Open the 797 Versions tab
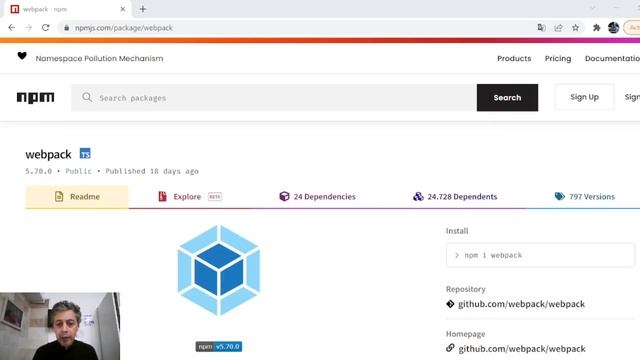640x360 pixels. pos(584,197)
